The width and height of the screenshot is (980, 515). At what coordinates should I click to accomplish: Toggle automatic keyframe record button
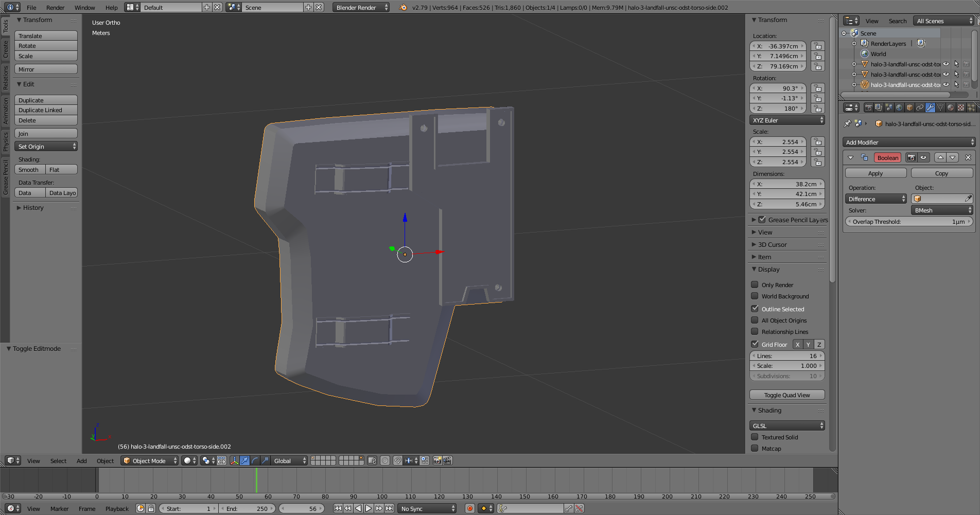point(469,508)
